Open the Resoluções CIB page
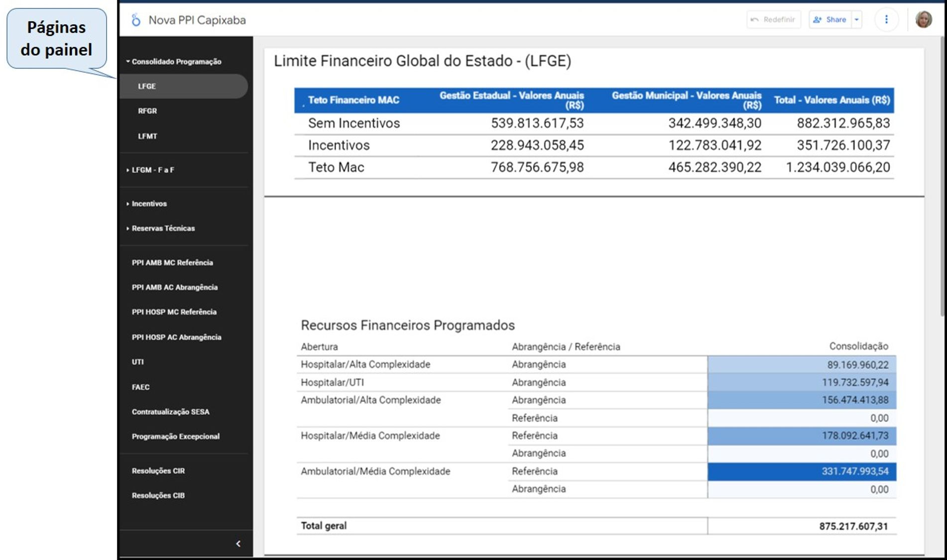The image size is (947, 560). click(158, 495)
